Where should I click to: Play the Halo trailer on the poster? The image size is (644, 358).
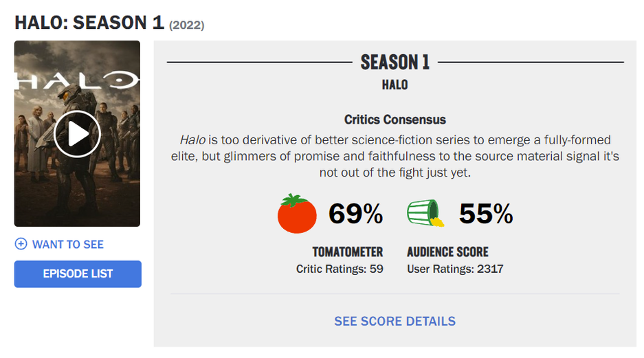(x=77, y=134)
